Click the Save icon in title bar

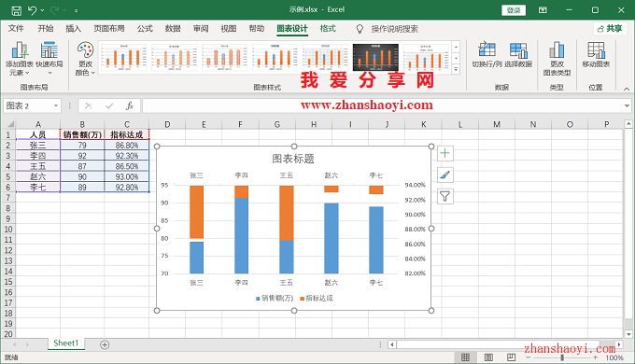(x=16, y=10)
